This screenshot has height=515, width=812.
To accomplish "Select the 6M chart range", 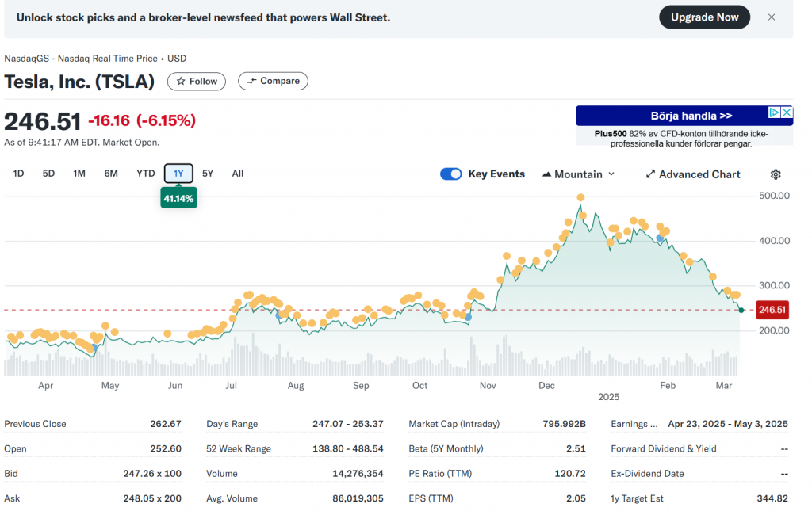I will click(x=111, y=174).
